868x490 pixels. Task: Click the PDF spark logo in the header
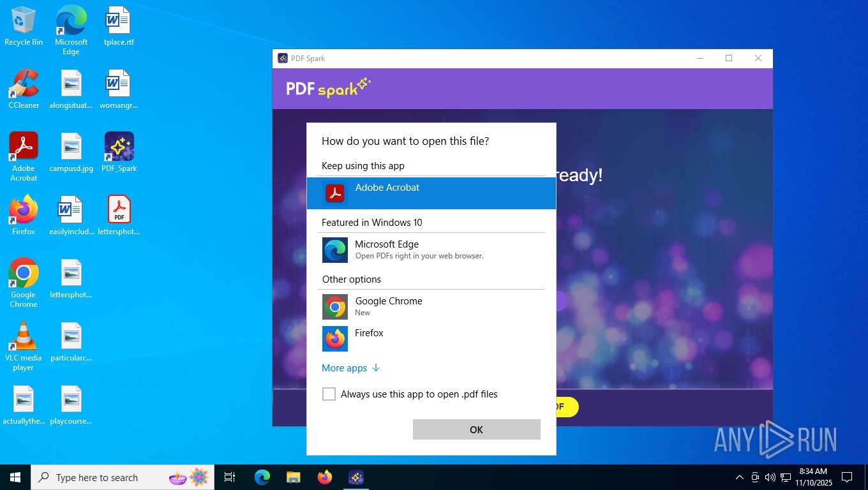tap(328, 87)
